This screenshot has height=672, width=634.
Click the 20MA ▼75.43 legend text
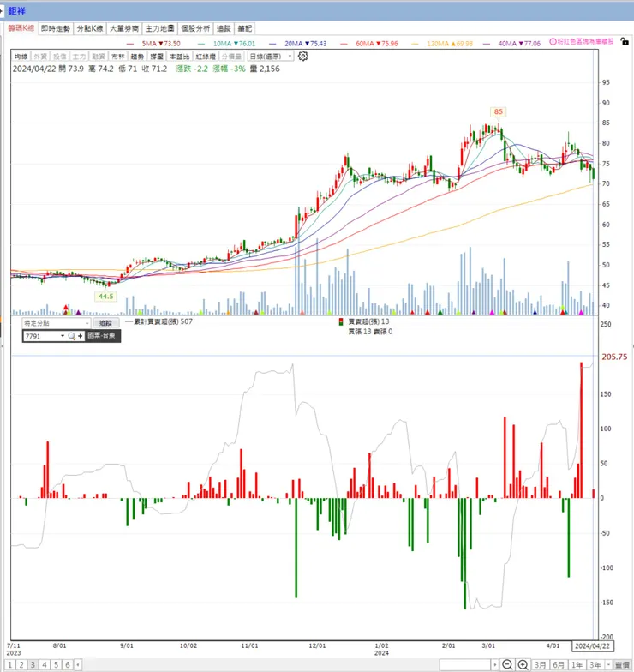click(x=305, y=43)
